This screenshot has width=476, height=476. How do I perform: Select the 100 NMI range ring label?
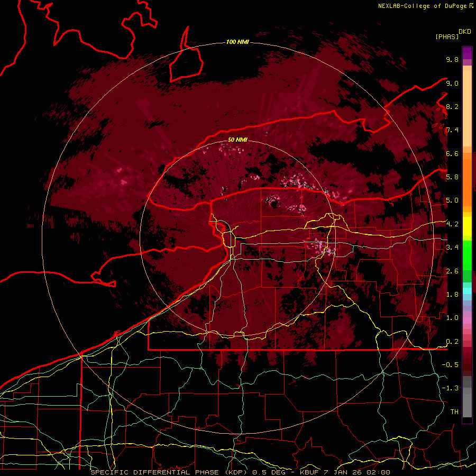click(x=237, y=42)
